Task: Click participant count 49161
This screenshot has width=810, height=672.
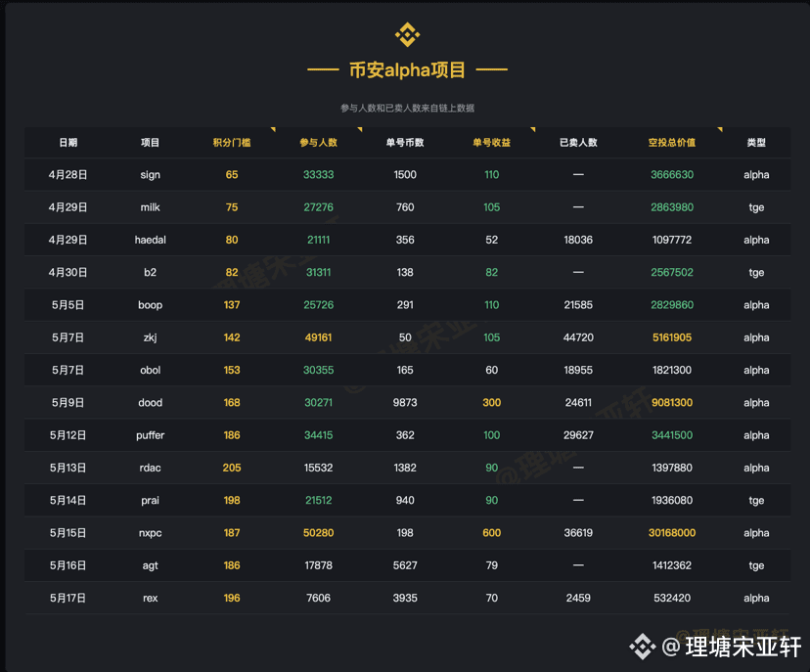Action: pos(318,337)
